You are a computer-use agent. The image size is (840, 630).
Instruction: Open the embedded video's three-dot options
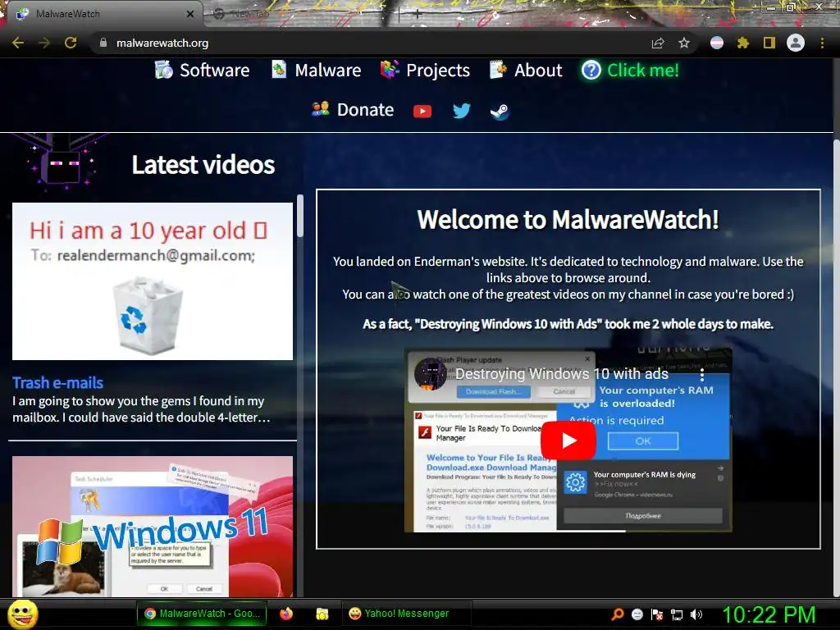pyautogui.click(x=702, y=374)
